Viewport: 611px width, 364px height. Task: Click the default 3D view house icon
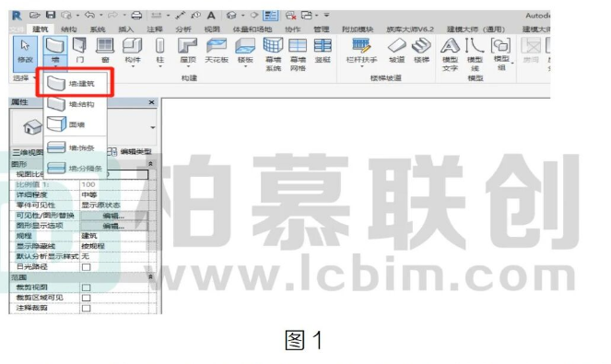231,16
